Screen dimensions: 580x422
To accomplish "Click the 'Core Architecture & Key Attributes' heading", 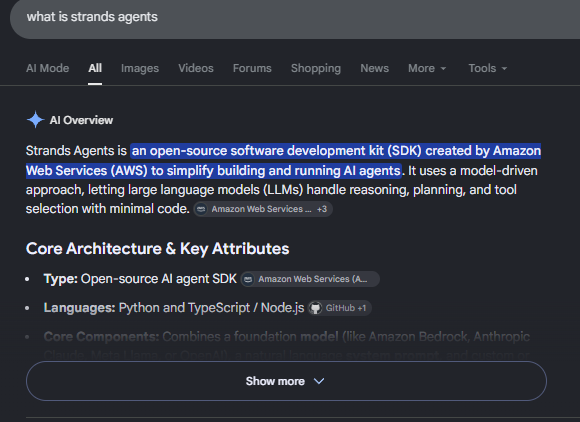I will 158,249.
